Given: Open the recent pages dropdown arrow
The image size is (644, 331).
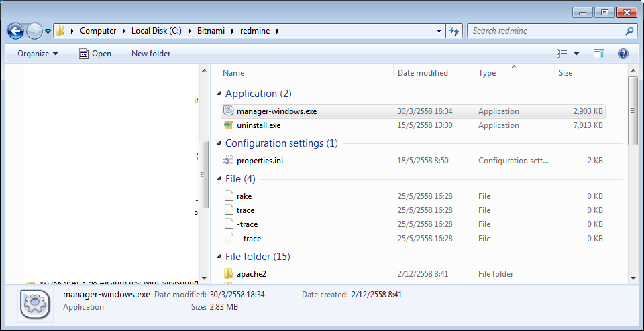Looking at the screenshot, I should [x=48, y=31].
